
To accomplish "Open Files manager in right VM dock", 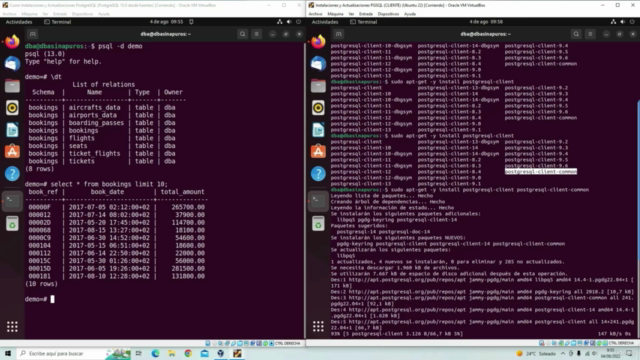I will [x=318, y=86].
